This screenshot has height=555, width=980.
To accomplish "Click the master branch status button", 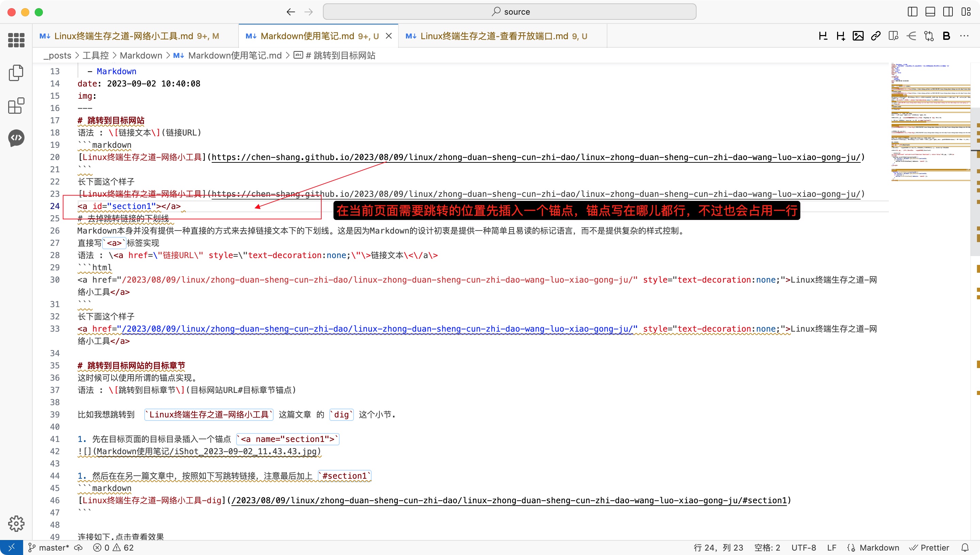I will tap(49, 548).
